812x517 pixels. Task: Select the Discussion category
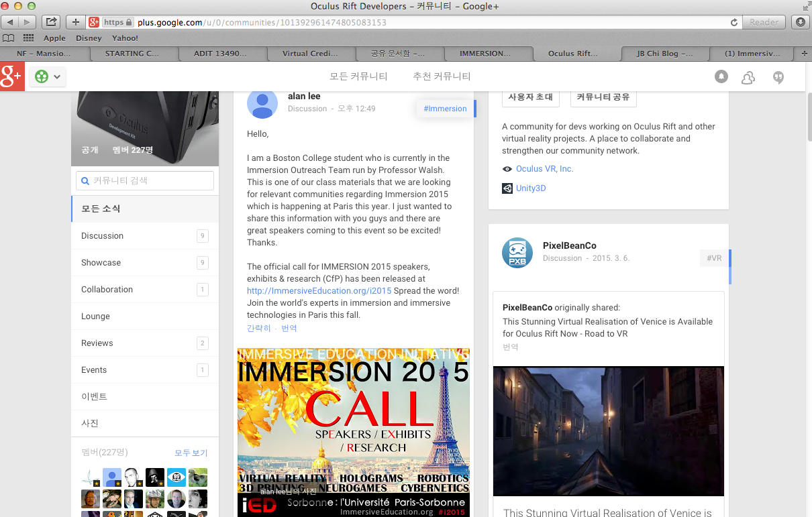[145, 235]
